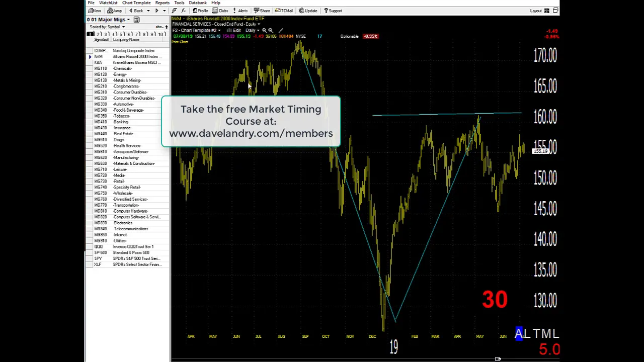Click the Layout window restore icon
This screenshot has width=644, height=362.
click(555, 11)
